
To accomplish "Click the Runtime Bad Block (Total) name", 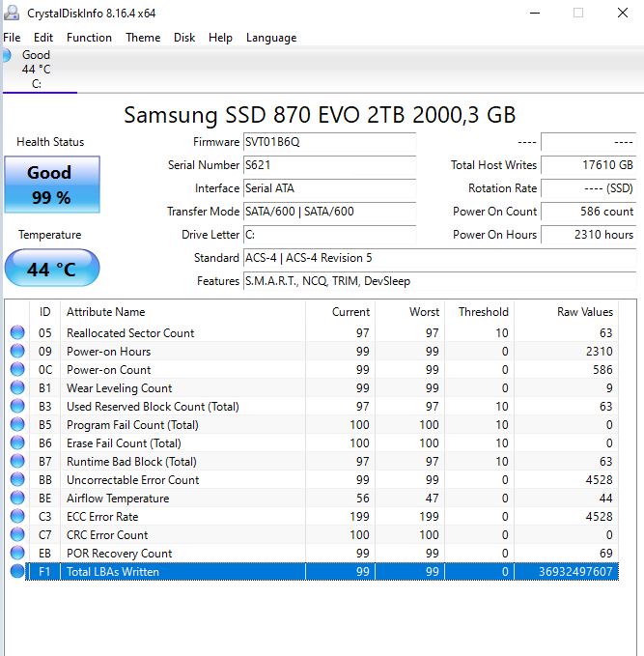I will click(131, 462).
